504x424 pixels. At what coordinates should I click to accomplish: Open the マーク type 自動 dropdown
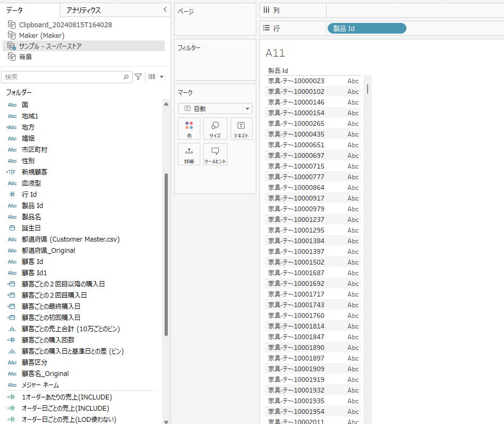tap(215, 109)
